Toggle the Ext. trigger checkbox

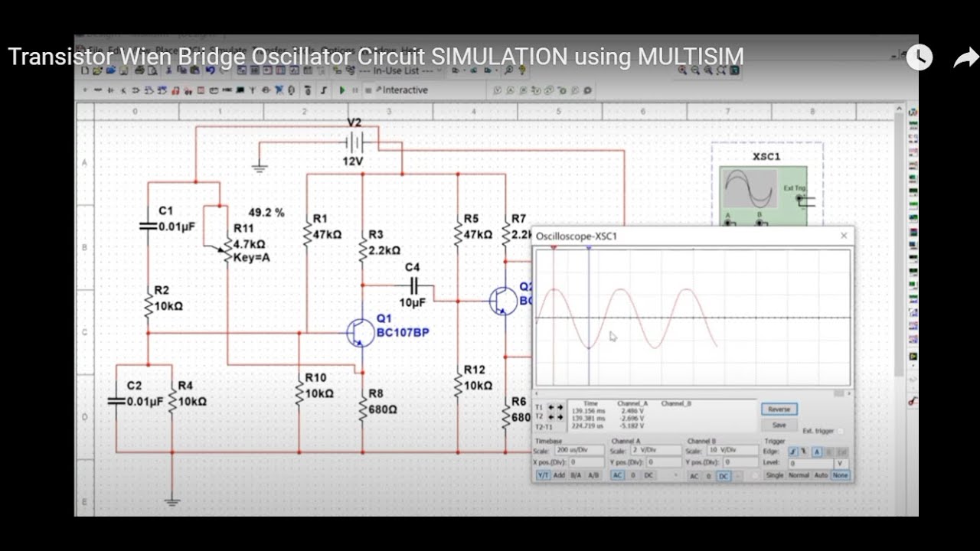tap(840, 431)
